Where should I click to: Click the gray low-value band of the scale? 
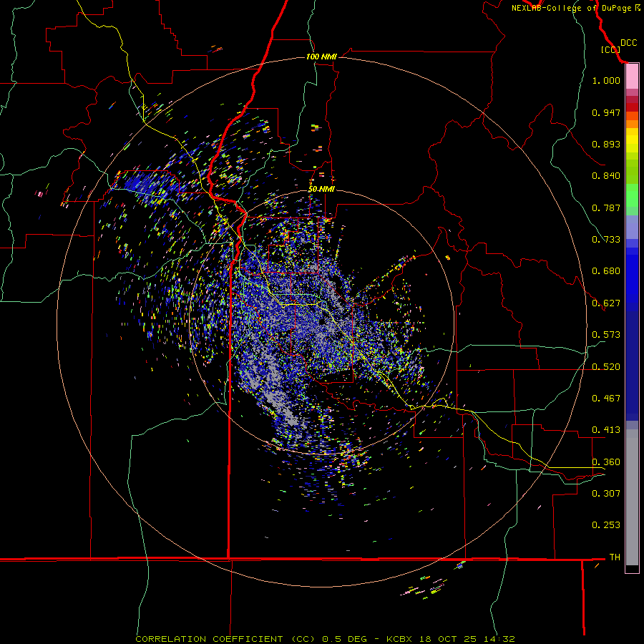(x=632, y=497)
